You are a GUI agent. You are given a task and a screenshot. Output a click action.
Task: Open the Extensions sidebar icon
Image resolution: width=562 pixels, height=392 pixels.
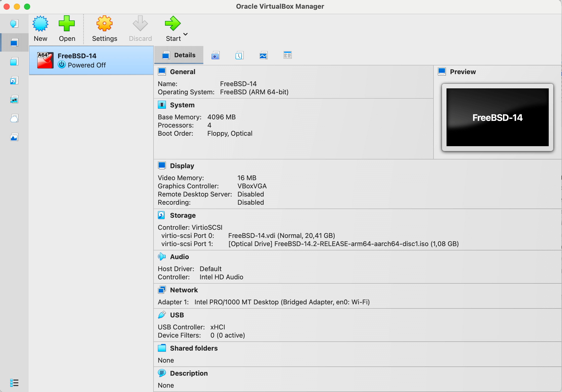point(14,61)
